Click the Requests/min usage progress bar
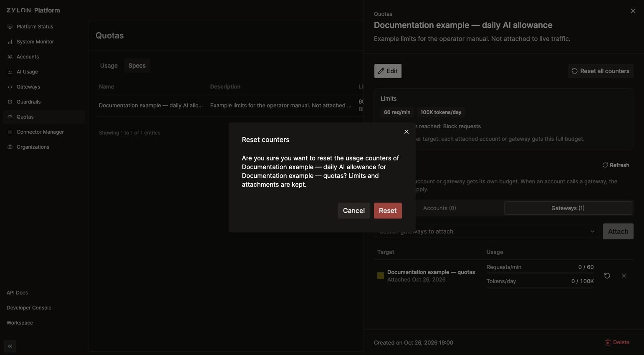This screenshot has width=644, height=355. coord(540,273)
